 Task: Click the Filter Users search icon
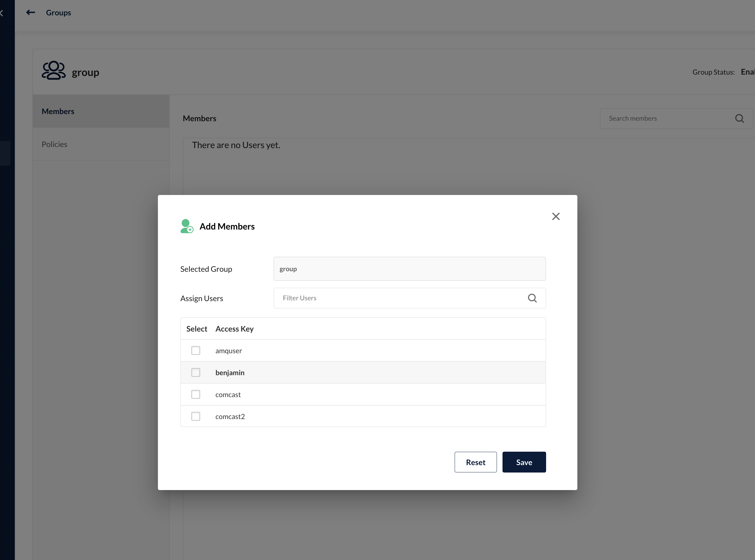[532, 298]
